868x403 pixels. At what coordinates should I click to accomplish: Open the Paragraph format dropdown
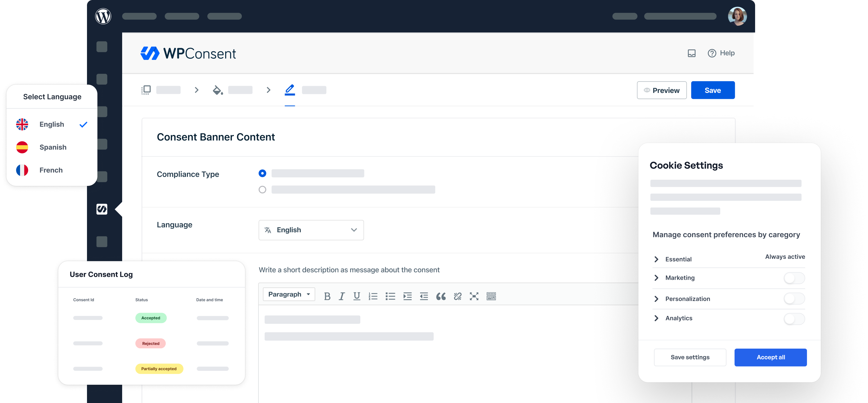(x=289, y=294)
